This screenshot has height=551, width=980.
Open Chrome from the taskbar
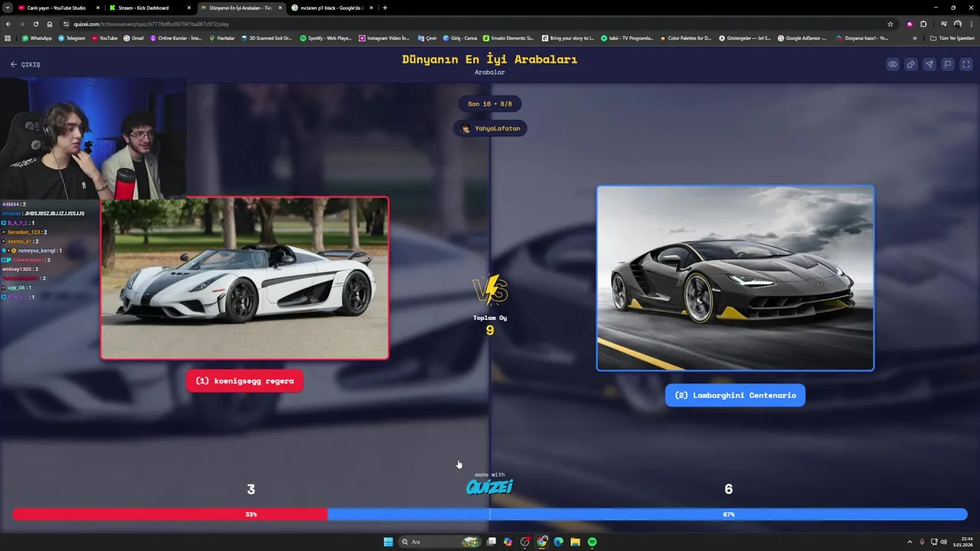pyautogui.click(x=542, y=542)
